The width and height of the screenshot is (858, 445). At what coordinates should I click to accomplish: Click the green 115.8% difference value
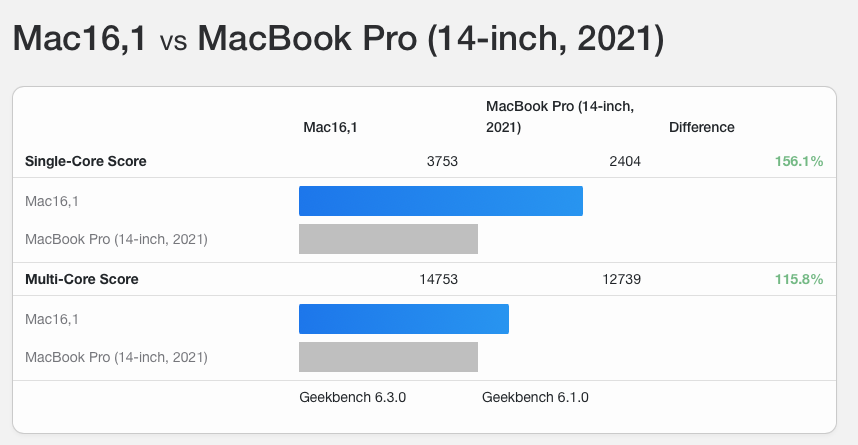point(799,279)
